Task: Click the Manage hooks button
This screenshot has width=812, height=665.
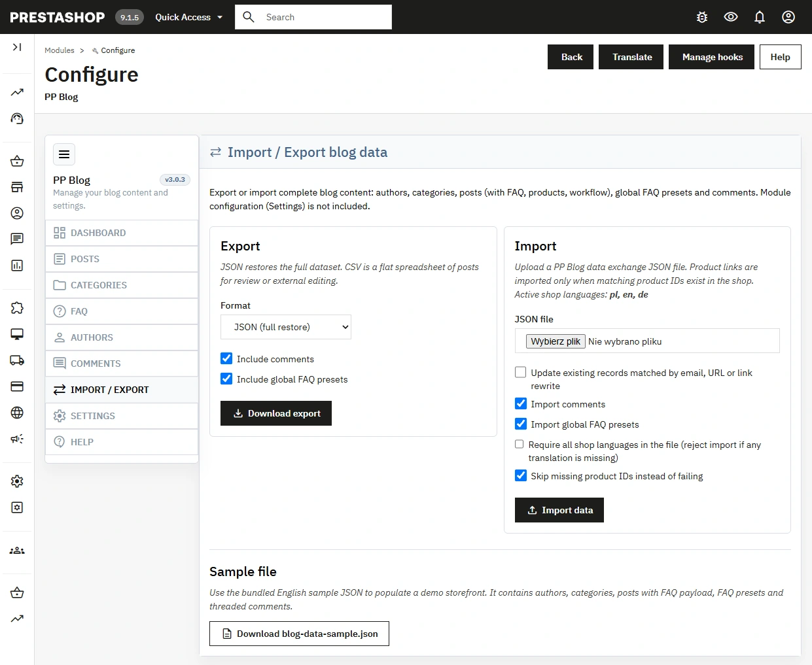Action: click(x=711, y=57)
